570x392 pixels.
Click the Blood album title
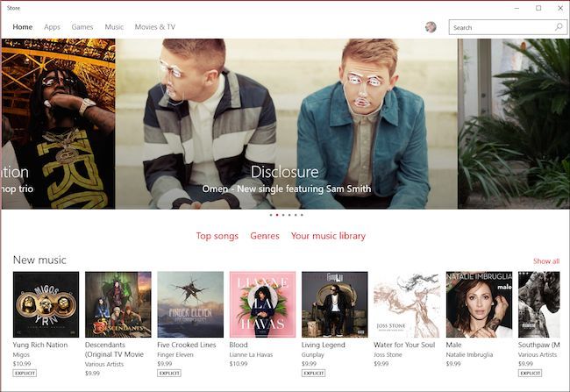tap(239, 345)
